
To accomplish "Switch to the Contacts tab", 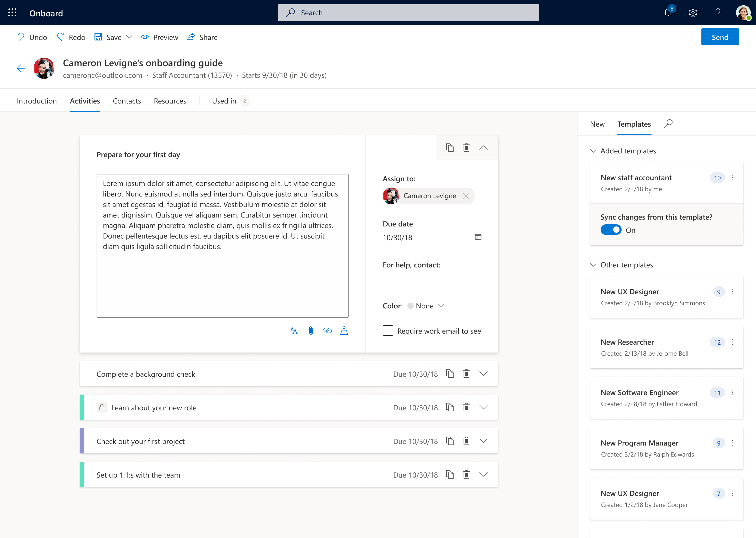I will point(127,101).
